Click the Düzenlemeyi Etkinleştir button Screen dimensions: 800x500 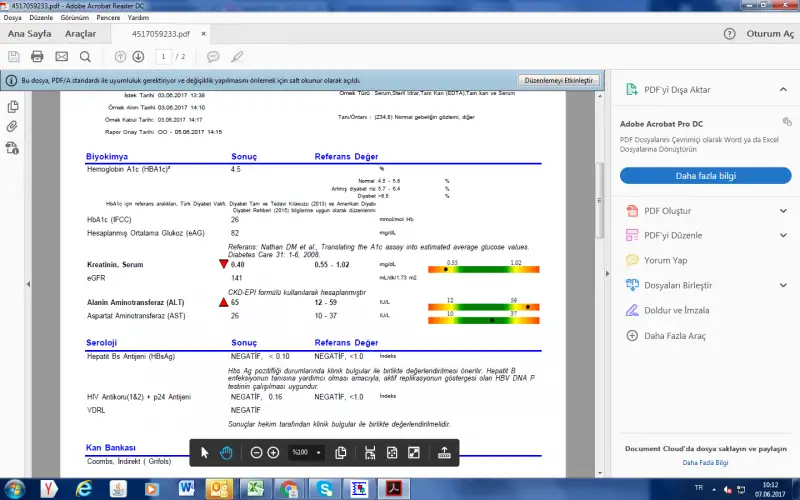pos(560,79)
